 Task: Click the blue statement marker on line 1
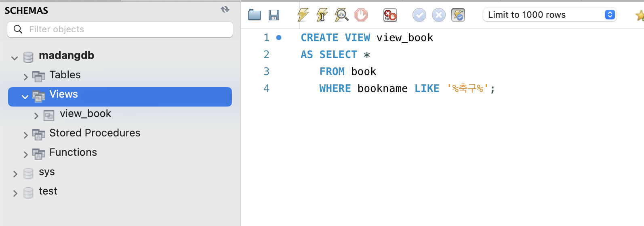279,38
